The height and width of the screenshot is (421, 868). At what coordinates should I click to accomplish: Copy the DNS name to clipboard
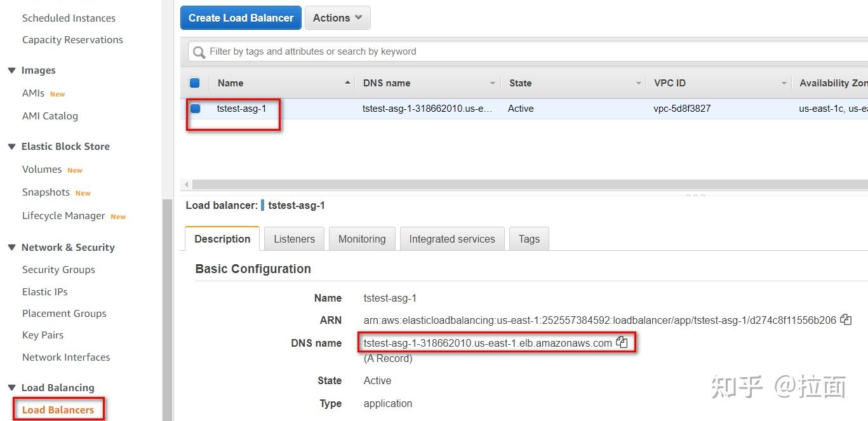tap(622, 343)
